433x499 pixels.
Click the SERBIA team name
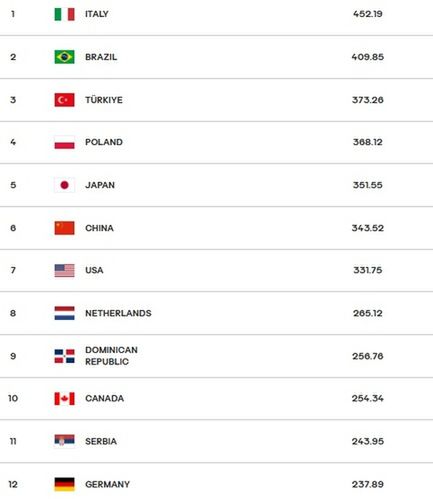pos(101,441)
